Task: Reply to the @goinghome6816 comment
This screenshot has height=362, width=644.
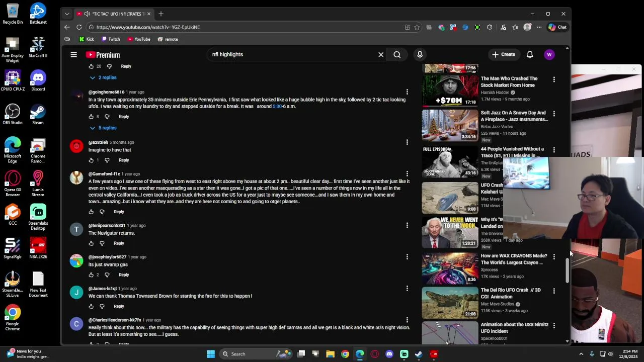Action: coord(124,117)
